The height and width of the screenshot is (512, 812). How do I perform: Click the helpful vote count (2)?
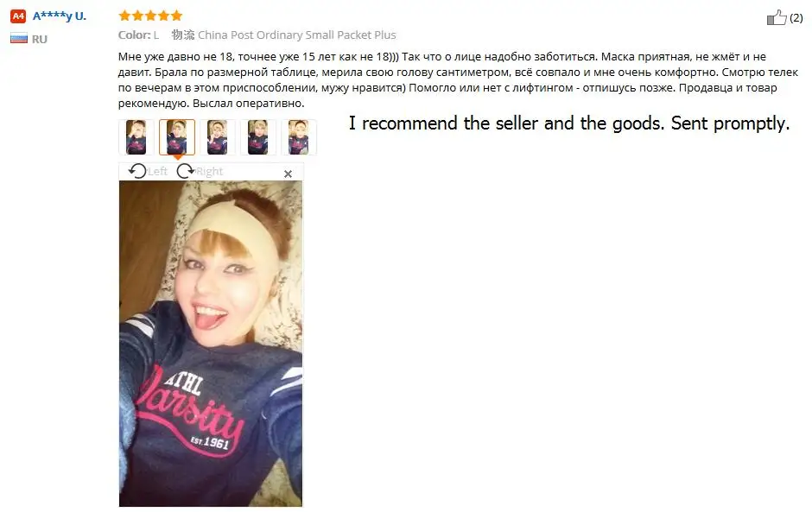tap(796, 18)
